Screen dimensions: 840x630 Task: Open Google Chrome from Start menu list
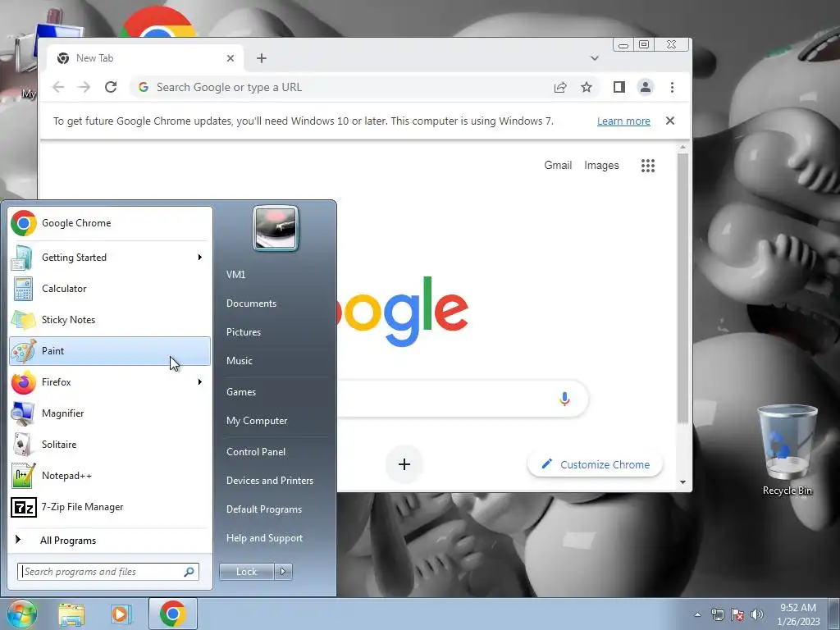110,223
